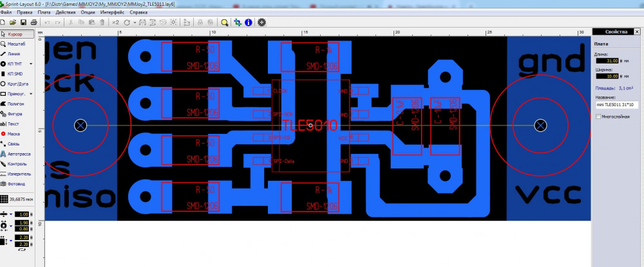Open the Действия menu
This screenshot has height=267, width=644.
pyautogui.click(x=65, y=12)
